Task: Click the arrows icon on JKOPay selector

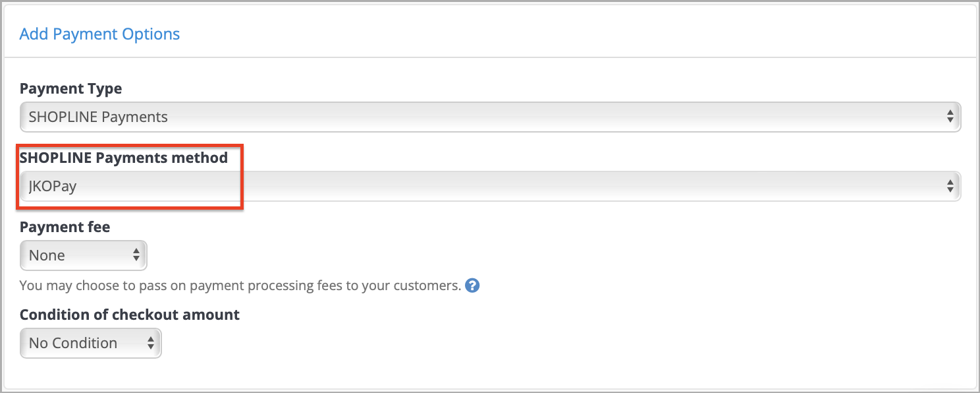Action: [950, 187]
